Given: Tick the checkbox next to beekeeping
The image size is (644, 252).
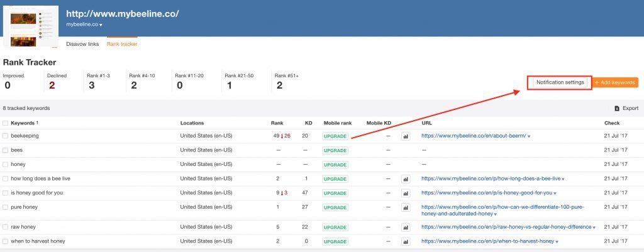Looking at the screenshot, I should pyautogui.click(x=6, y=136).
